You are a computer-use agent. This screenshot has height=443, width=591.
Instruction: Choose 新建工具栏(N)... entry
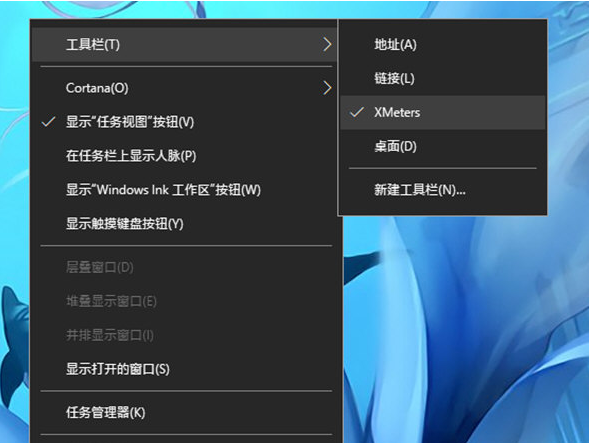click(442, 190)
